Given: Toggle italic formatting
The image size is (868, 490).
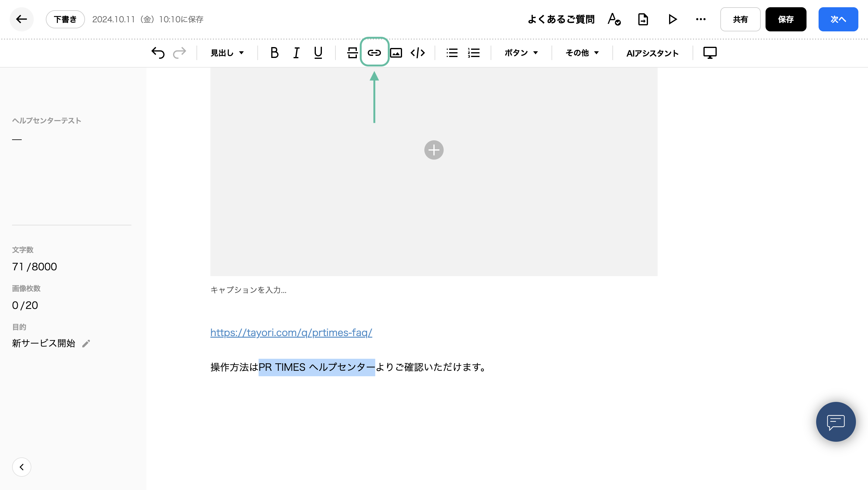Looking at the screenshot, I should (296, 52).
